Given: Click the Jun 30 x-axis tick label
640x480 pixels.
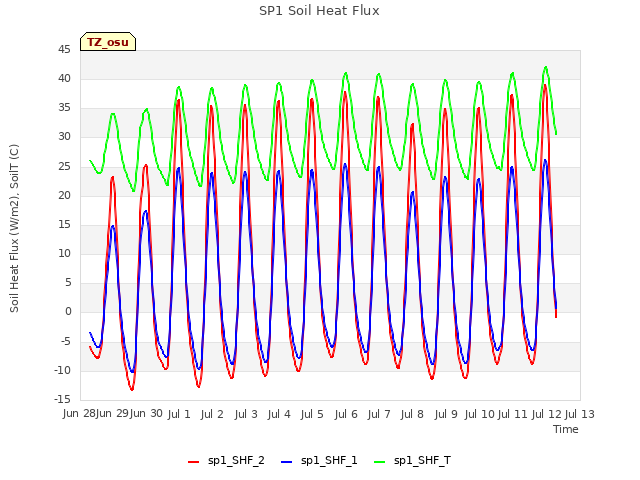Looking at the screenshot, I should tap(146, 414).
